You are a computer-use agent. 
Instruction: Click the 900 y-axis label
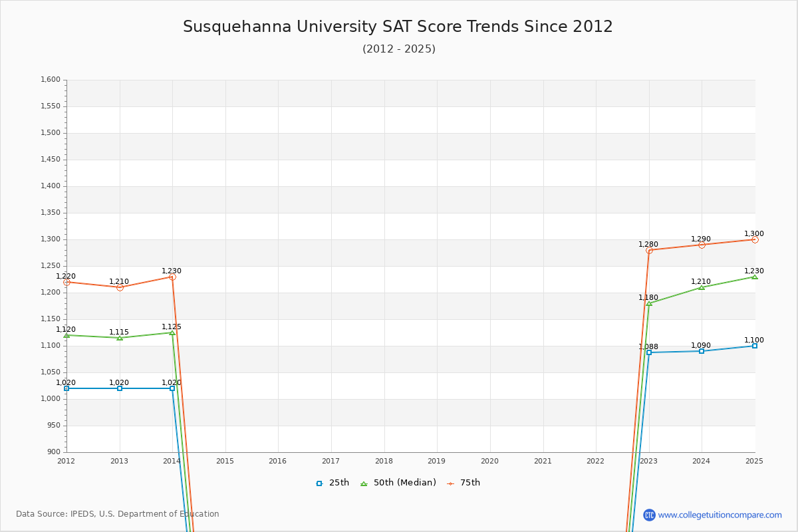coord(54,452)
